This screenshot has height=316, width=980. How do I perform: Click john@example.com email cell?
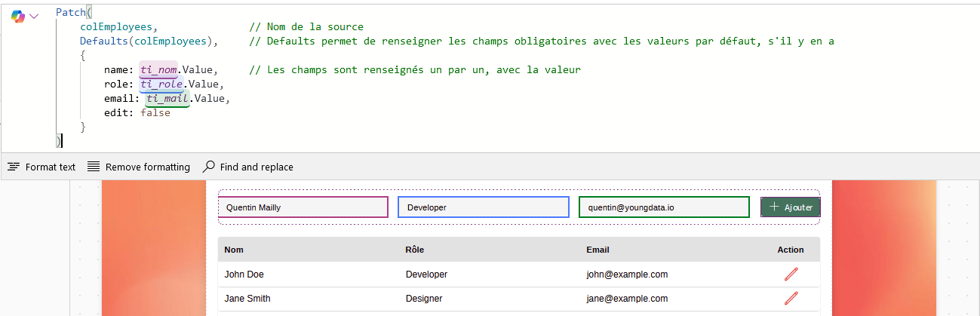pyautogui.click(x=627, y=275)
